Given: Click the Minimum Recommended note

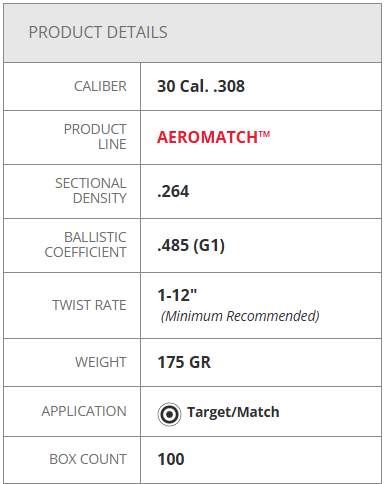Looking at the screenshot, I should [x=240, y=316].
